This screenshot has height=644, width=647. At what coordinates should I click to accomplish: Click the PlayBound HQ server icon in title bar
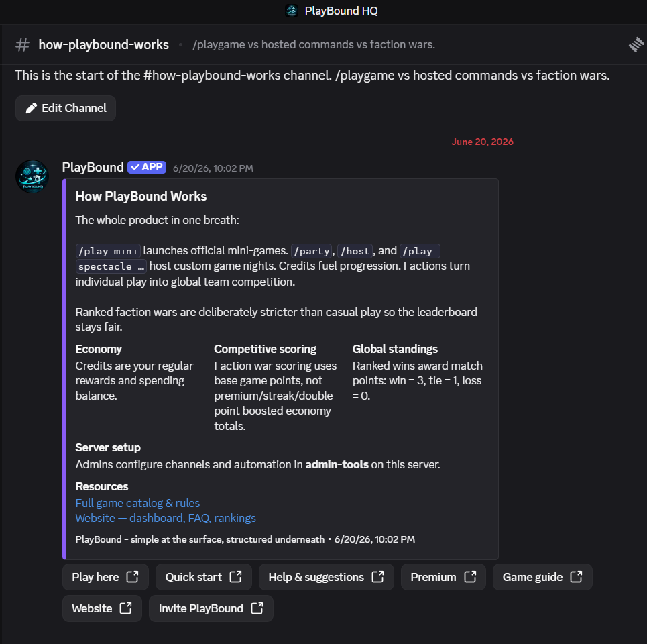(292, 11)
